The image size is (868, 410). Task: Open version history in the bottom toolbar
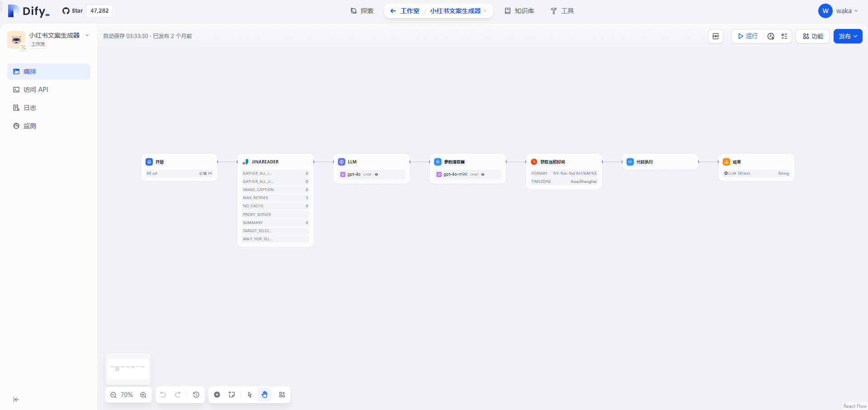(x=196, y=395)
